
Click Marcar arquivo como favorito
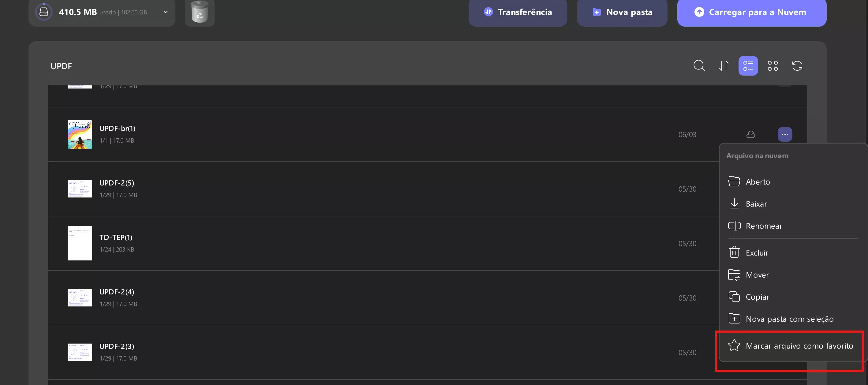pos(793,346)
